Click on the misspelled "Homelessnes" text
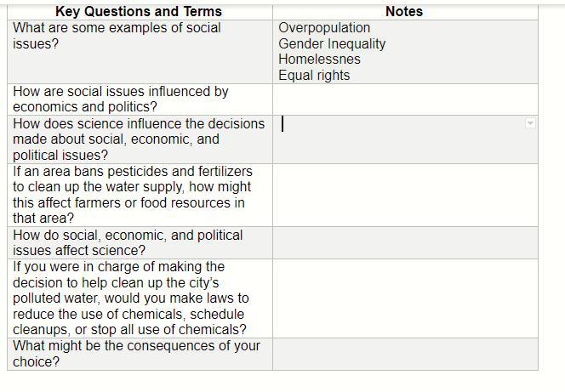Image resolution: width=565 pixels, height=392 pixels. 319,60
